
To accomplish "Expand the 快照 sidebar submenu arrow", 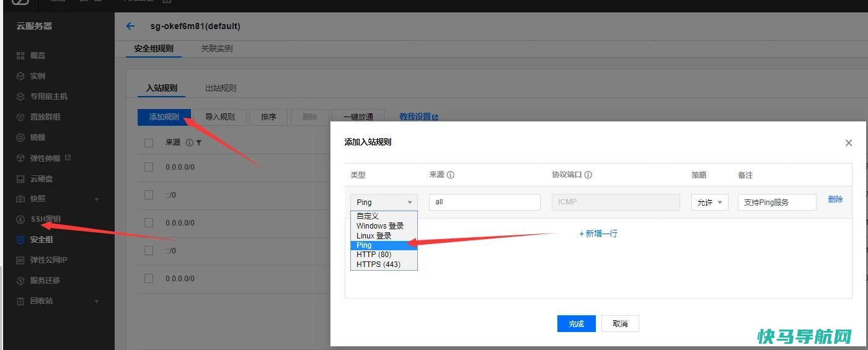I will tap(96, 199).
